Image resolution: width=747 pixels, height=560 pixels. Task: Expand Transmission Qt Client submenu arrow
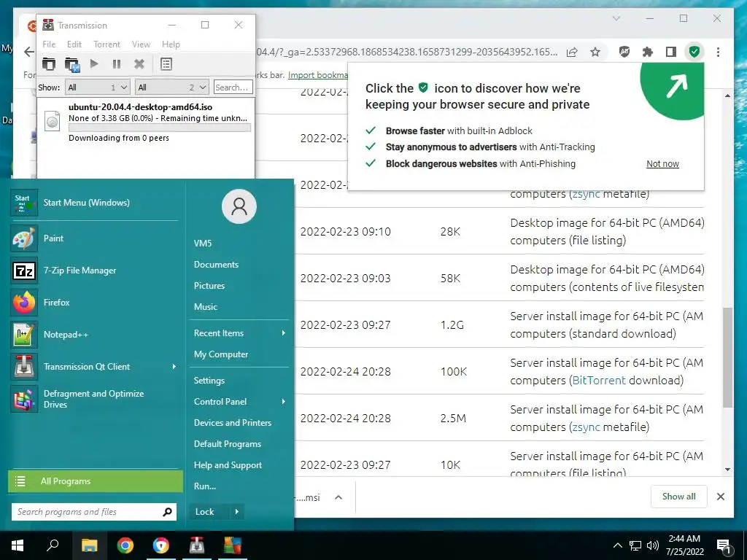174,367
